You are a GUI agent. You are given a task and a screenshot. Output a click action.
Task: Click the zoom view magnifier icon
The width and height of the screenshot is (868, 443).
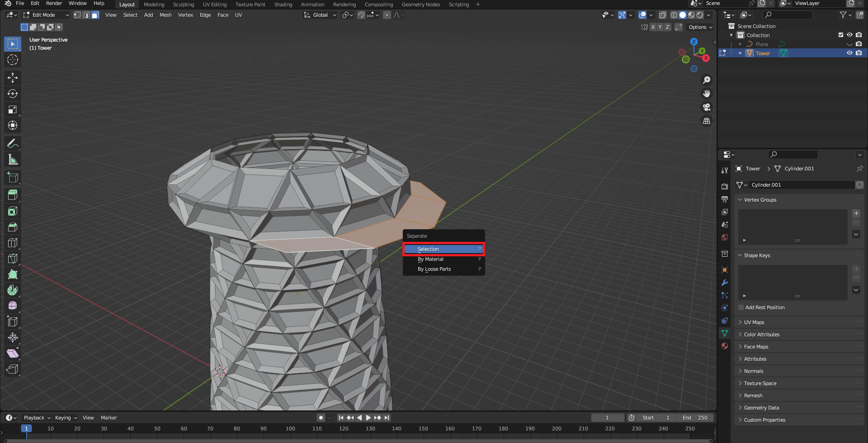pos(707,80)
